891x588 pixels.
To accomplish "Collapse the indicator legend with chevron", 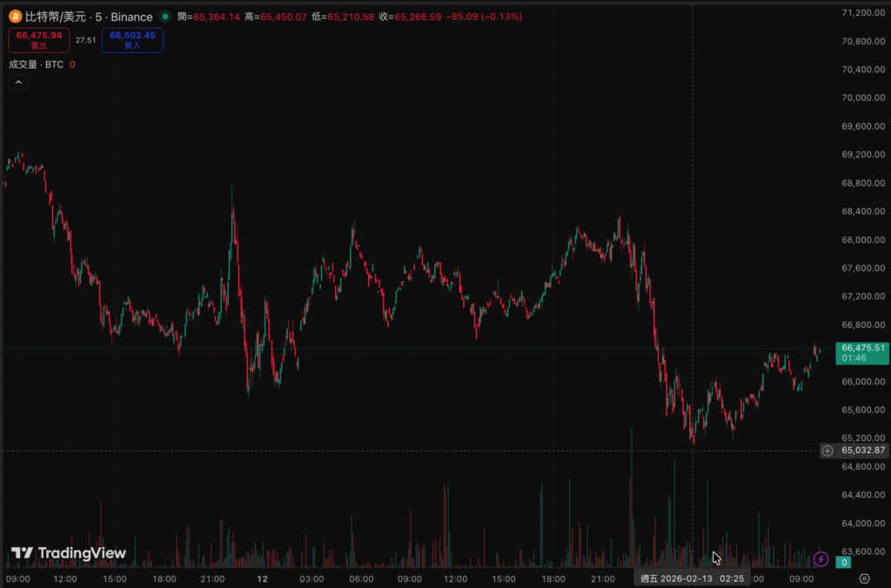I will (19, 83).
